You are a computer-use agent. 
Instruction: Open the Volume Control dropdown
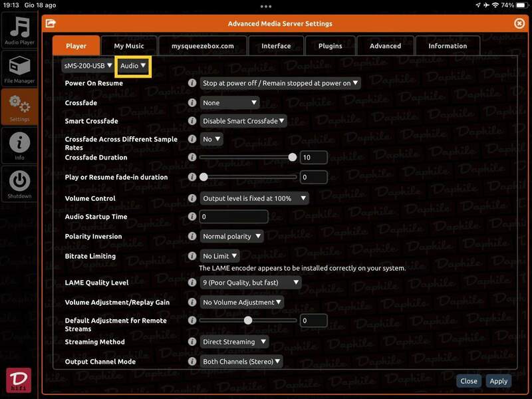pos(255,198)
